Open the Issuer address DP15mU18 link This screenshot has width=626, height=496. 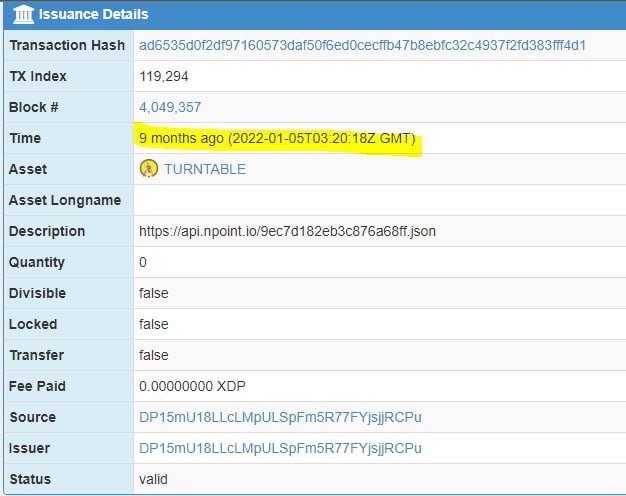click(x=280, y=448)
